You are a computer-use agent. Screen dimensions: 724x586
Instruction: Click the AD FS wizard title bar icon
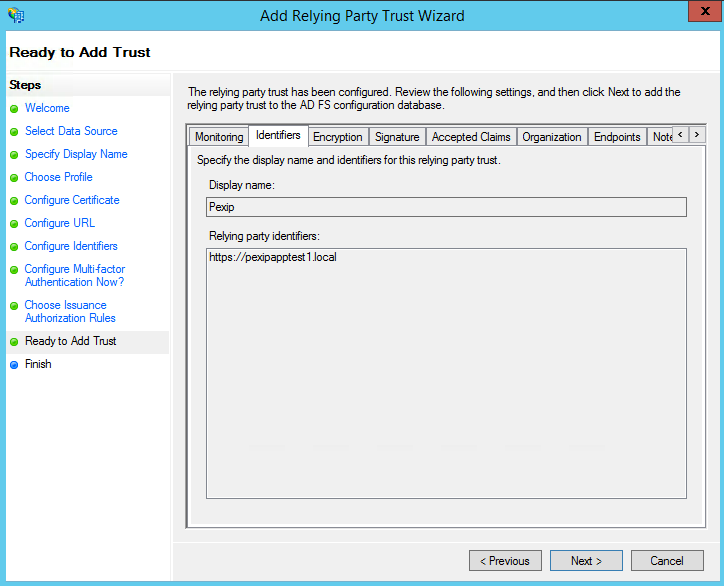click(x=16, y=15)
